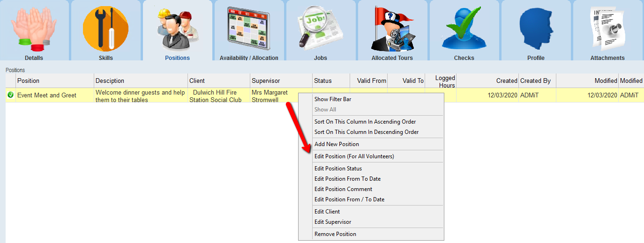The height and width of the screenshot is (243, 644).
Task: Open the Details tab hands icon
Action: point(34,29)
